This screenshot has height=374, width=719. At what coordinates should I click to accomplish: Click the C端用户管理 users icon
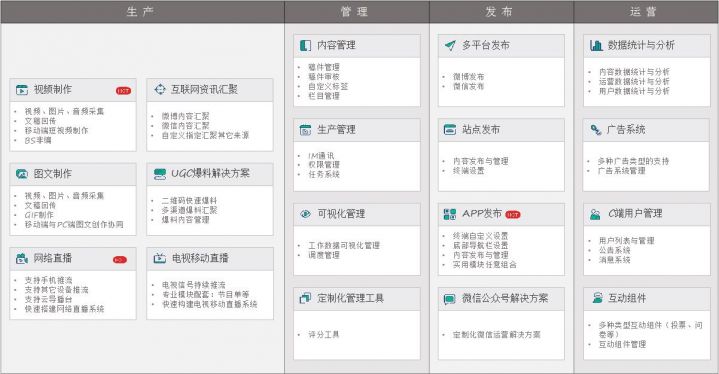click(596, 214)
